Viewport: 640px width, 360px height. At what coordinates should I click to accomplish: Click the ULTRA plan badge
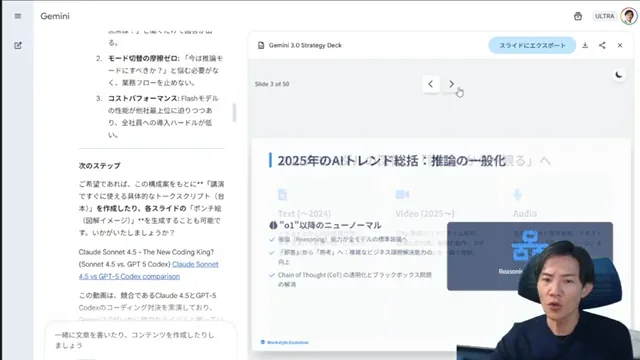point(604,16)
